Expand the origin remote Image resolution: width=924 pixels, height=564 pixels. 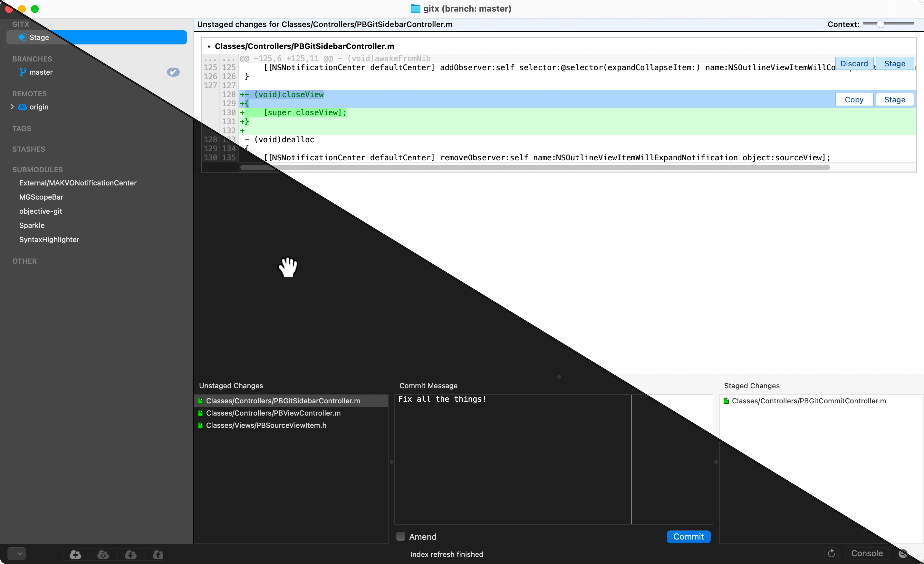click(x=12, y=107)
